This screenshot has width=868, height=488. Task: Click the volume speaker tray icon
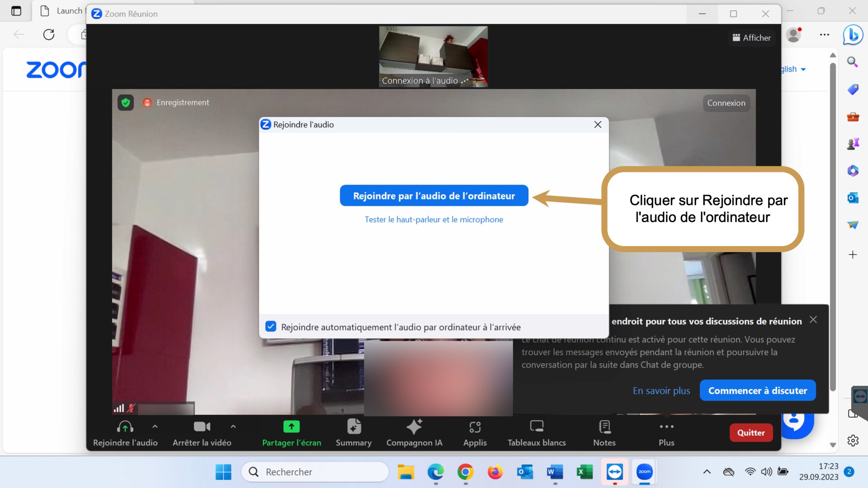766,472
